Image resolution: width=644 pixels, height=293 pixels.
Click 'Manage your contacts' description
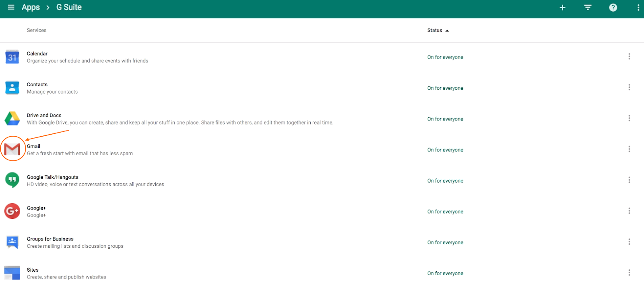click(x=52, y=92)
